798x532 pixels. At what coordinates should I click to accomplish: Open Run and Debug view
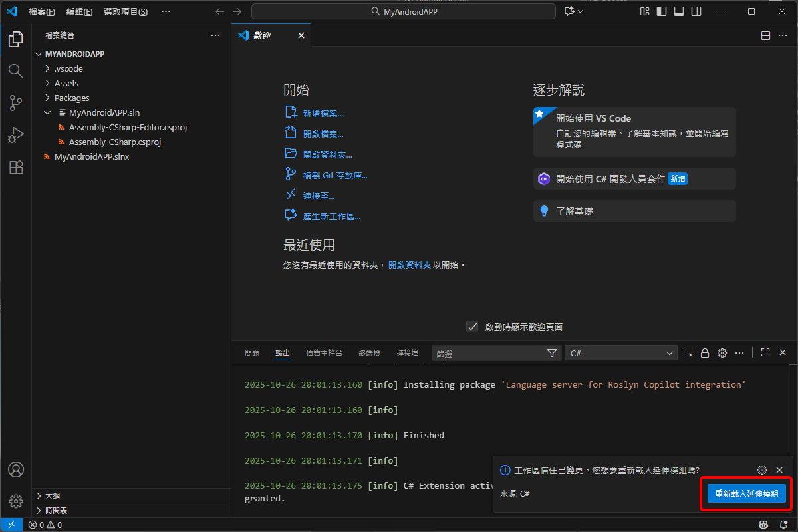(15, 135)
